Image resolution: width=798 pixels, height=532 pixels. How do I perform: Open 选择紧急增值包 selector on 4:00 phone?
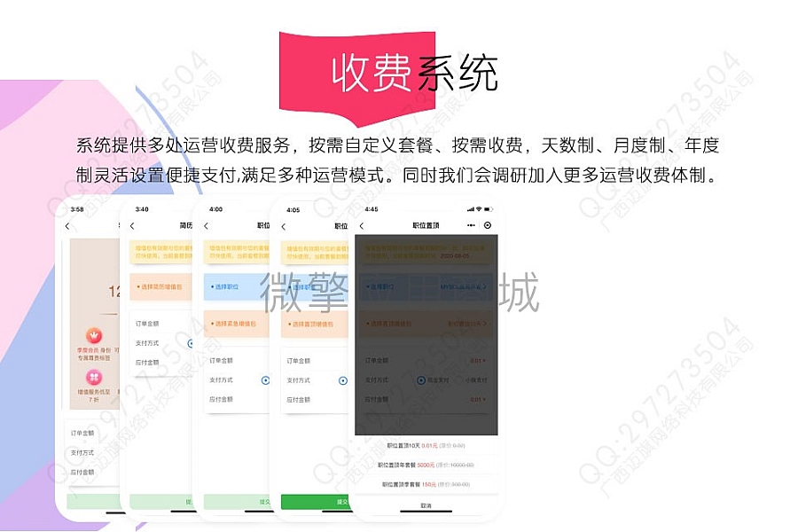coord(236,324)
